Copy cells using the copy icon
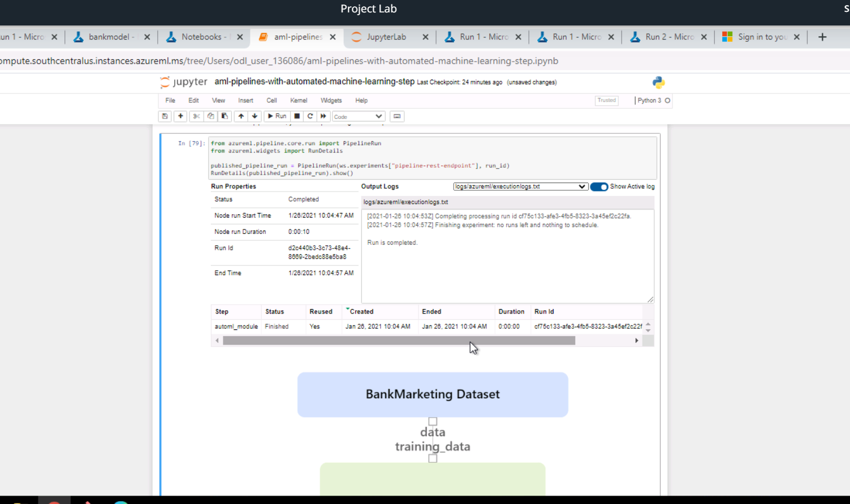This screenshot has height=504, width=850. click(210, 116)
